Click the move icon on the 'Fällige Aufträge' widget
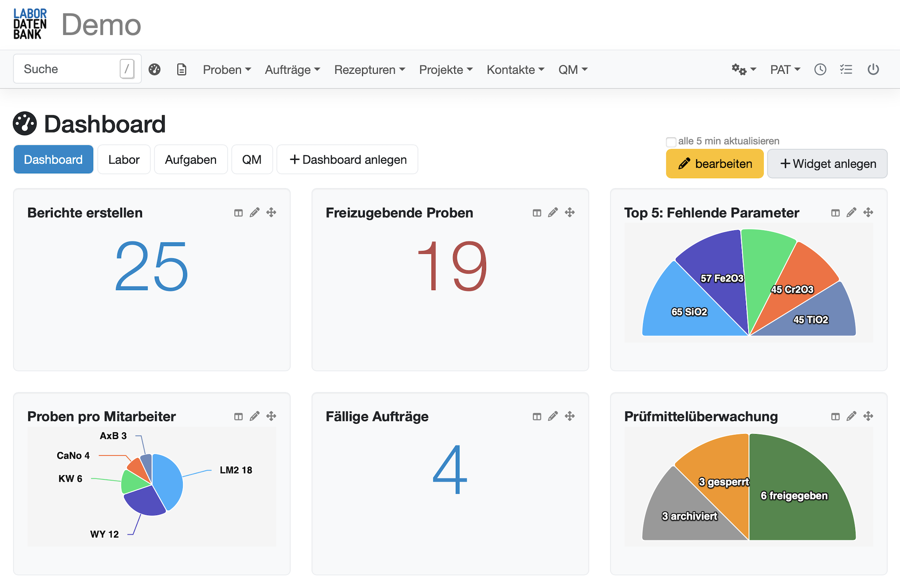 click(570, 416)
